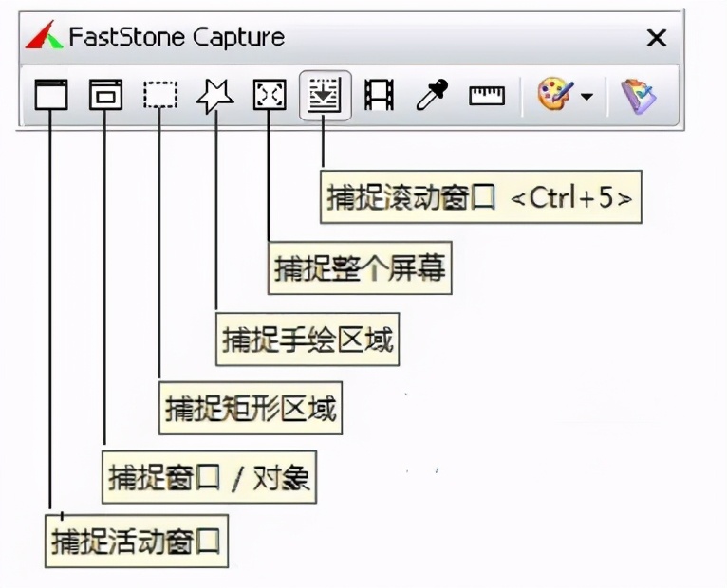Select the Capture Scrolling Window tool
The height and width of the screenshot is (588, 727).
(325, 95)
